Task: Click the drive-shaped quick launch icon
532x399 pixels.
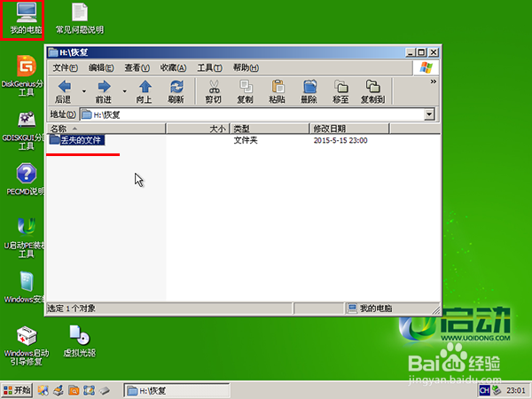Action: coord(105,390)
